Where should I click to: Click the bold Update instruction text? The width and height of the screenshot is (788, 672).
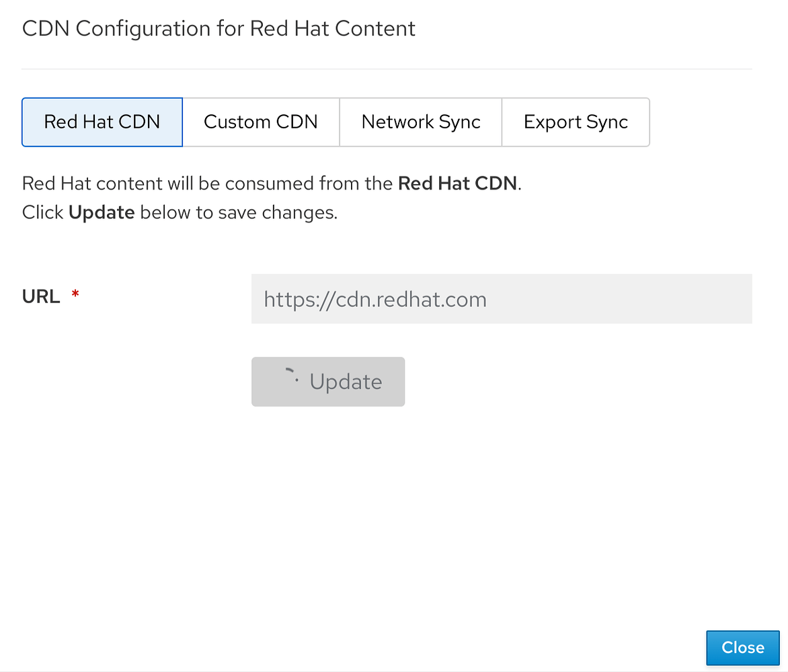click(x=101, y=212)
